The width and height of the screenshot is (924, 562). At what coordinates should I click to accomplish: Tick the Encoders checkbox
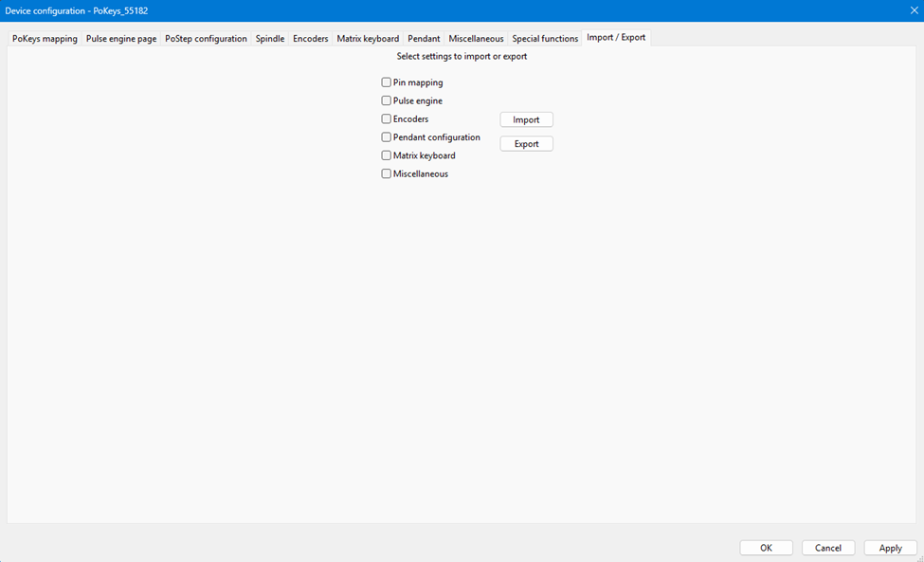[x=387, y=119]
